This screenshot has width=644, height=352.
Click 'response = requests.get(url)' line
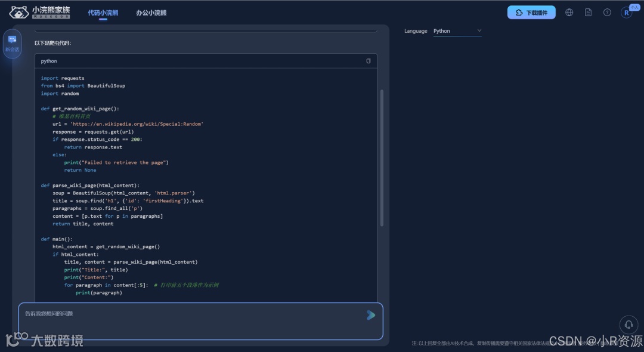[93, 132]
